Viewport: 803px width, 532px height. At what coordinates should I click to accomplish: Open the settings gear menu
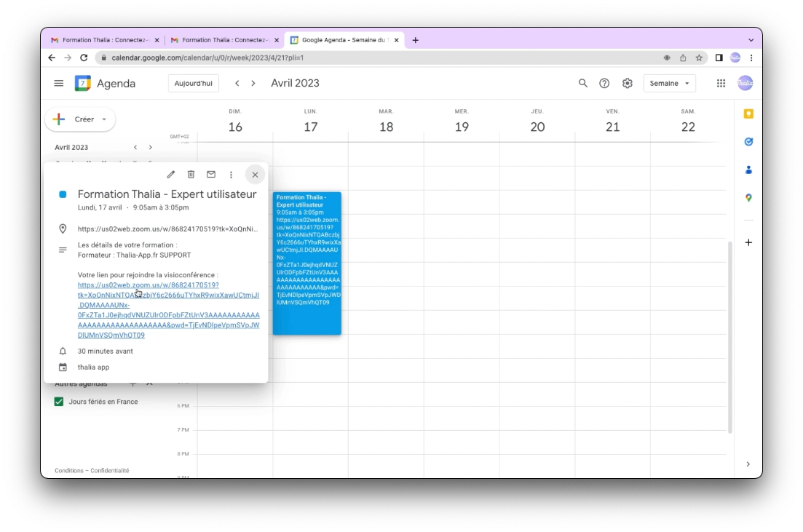tap(628, 84)
